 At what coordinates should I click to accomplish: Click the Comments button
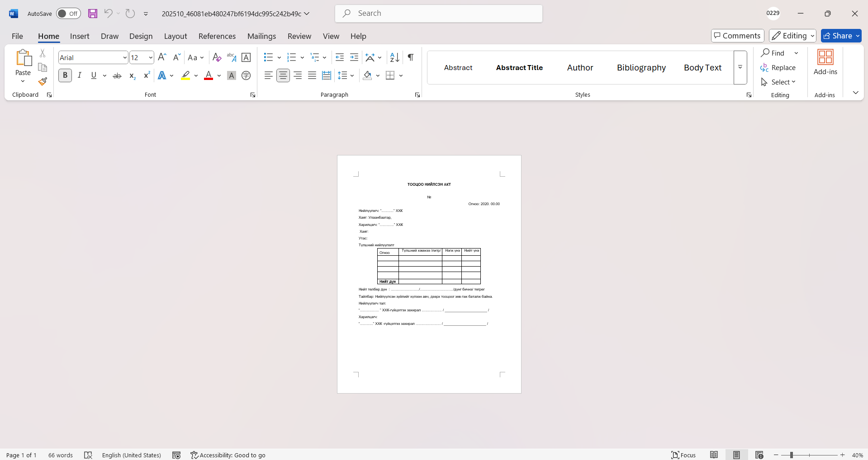[737, 36]
